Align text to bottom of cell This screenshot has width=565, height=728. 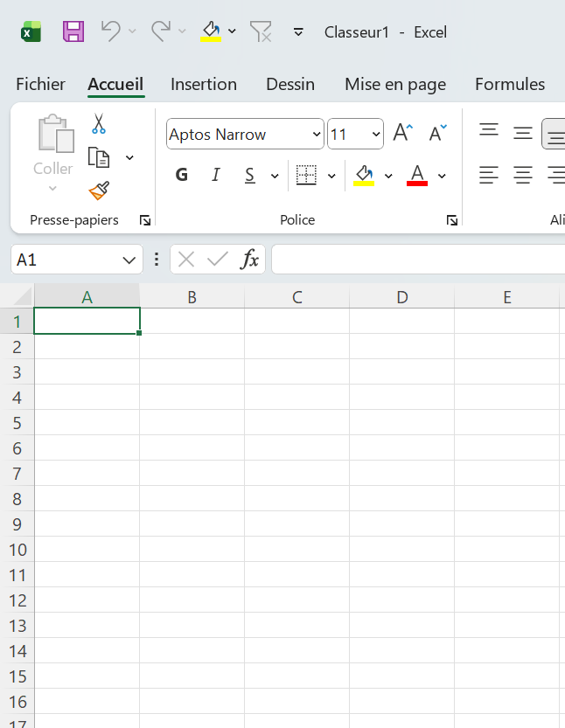pyautogui.click(x=555, y=134)
